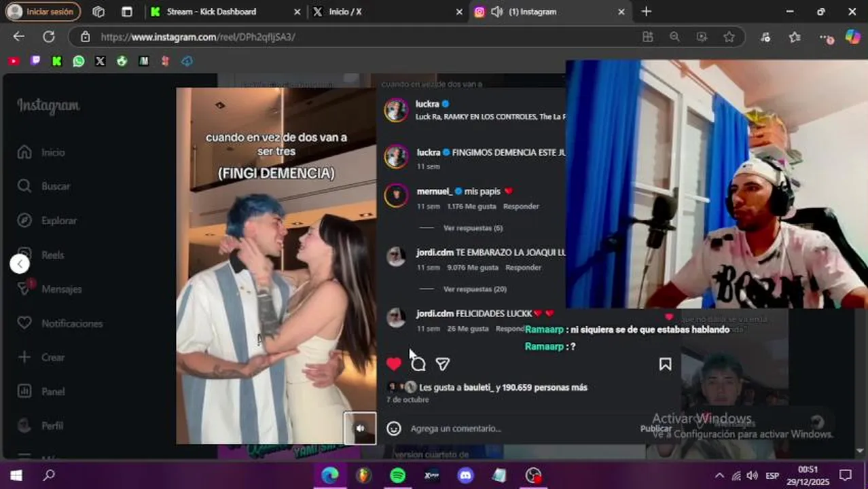Click 'Iniciar sesión' in the Edge profile button
Screen dimensions: 868x489
click(x=43, y=12)
